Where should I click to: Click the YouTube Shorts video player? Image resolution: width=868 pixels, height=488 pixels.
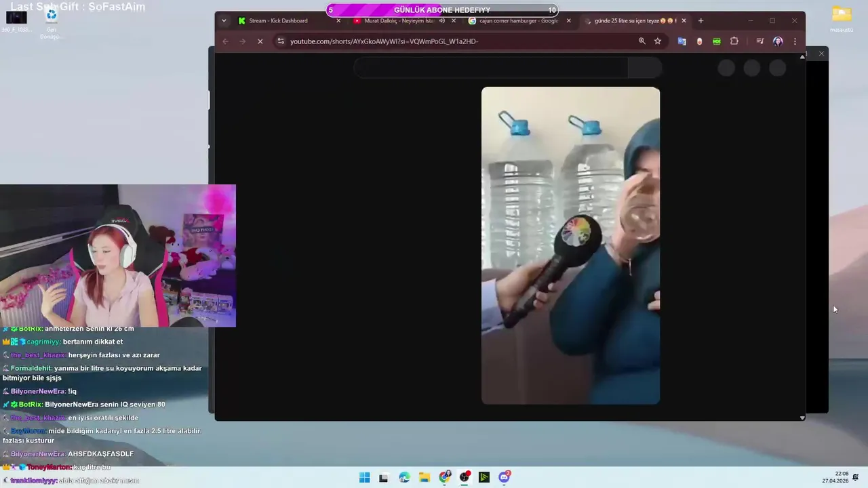[570, 245]
